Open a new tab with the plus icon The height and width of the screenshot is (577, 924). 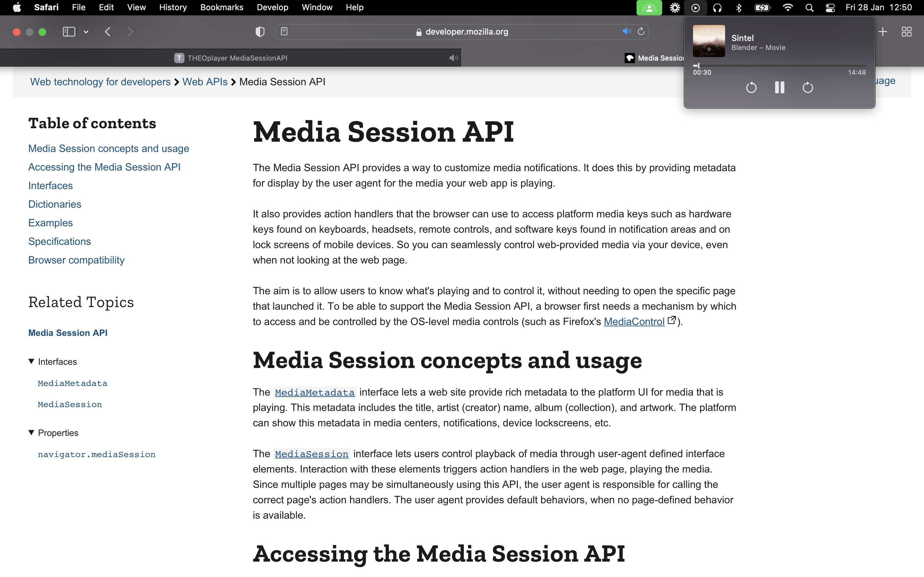point(883,32)
